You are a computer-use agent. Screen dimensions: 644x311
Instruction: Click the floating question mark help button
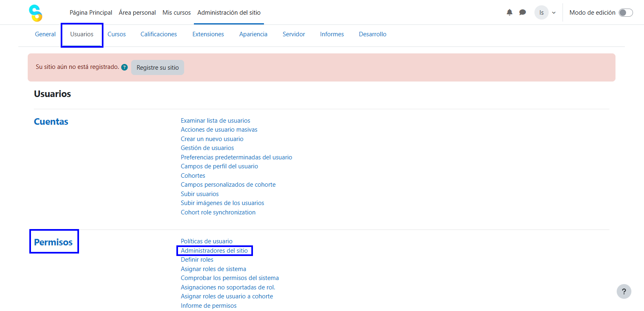point(624,291)
